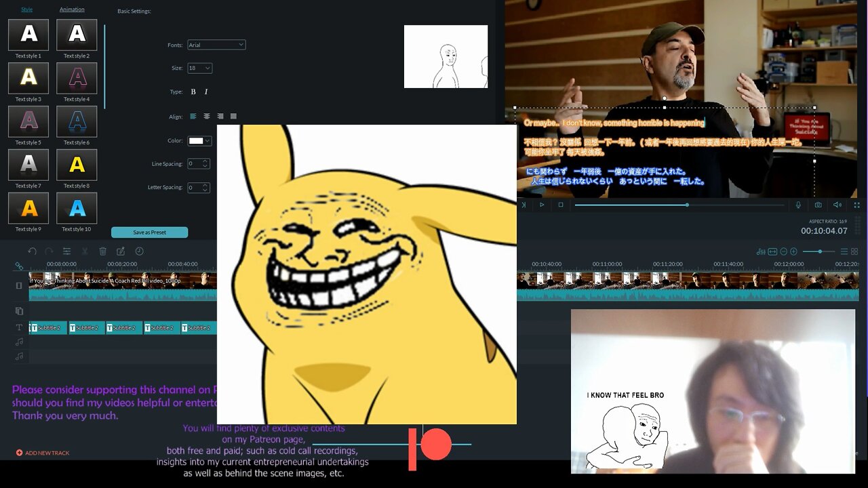Toggle the auto-ripple link icon
This screenshot has height=488, width=868.
click(19, 265)
